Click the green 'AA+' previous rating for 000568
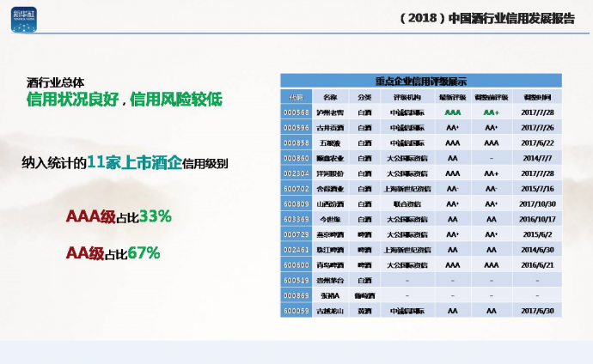The width and height of the screenshot is (593, 364). pos(492,112)
